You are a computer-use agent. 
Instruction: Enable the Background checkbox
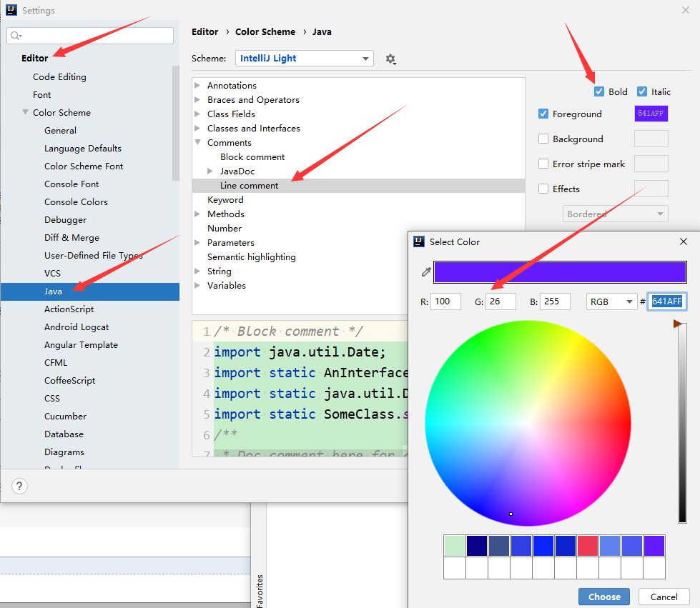543,139
